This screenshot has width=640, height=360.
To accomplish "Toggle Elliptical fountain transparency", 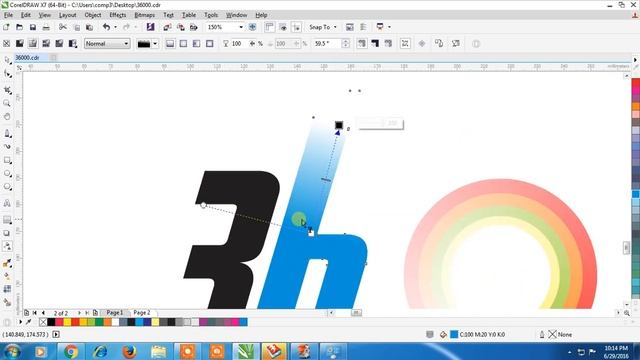I will (x=183, y=43).
